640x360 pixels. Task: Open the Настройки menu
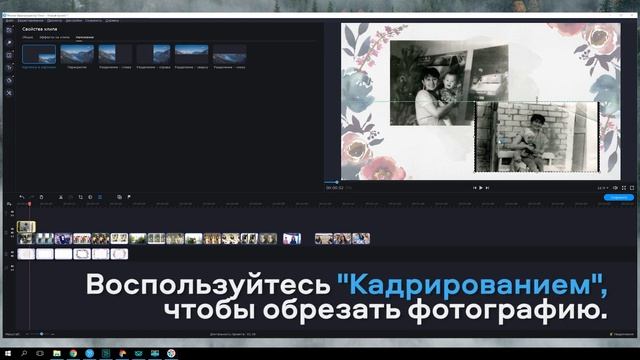(x=74, y=20)
